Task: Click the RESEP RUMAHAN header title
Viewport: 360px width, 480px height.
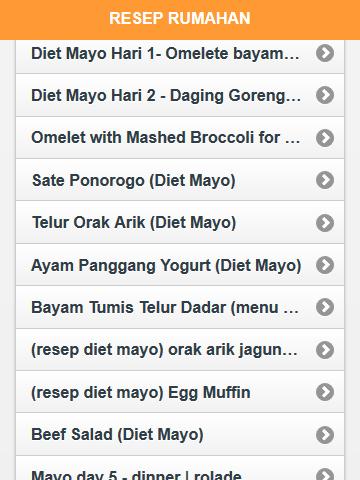Action: click(180, 18)
